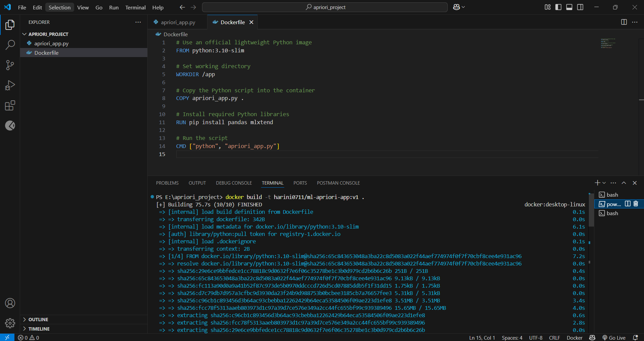
Task: Change language mode via Docker indicator
Action: pyautogui.click(x=575, y=338)
